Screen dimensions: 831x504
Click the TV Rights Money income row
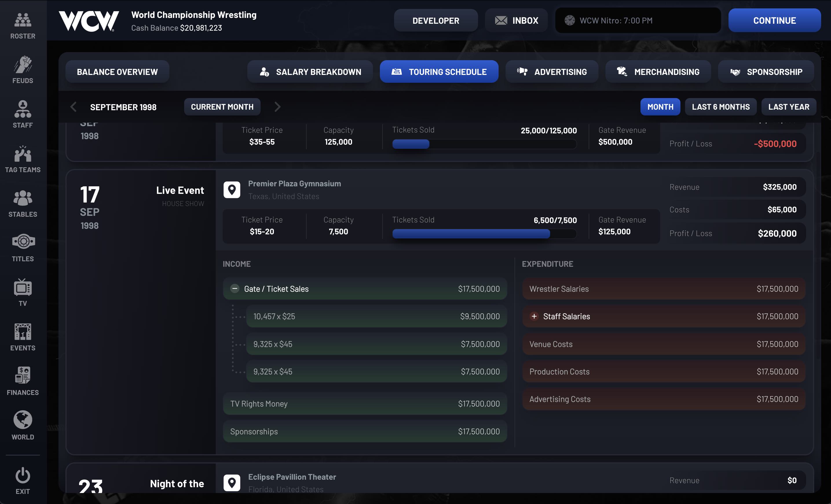pos(365,404)
